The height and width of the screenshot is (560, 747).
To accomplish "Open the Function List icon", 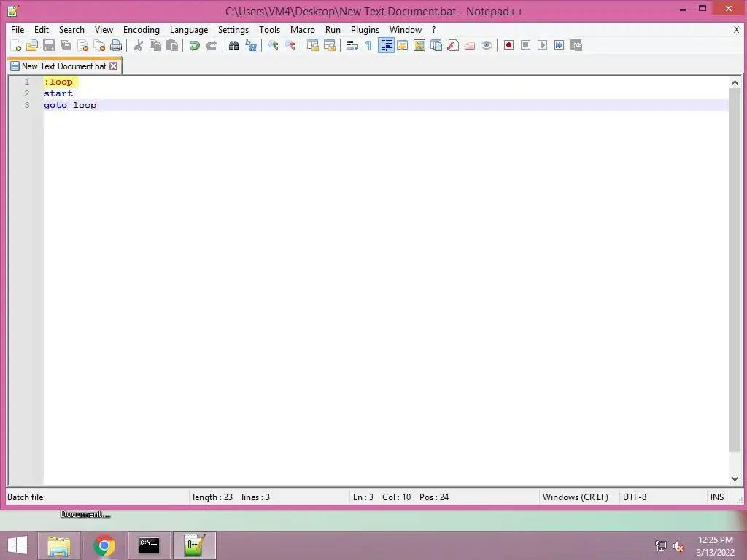I will click(x=453, y=45).
